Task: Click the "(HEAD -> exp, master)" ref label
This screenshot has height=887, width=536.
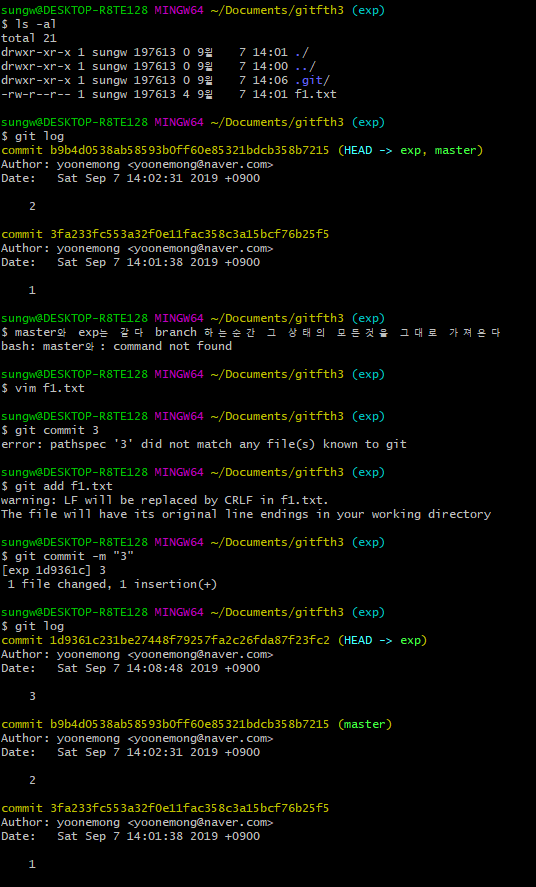Action: point(410,150)
